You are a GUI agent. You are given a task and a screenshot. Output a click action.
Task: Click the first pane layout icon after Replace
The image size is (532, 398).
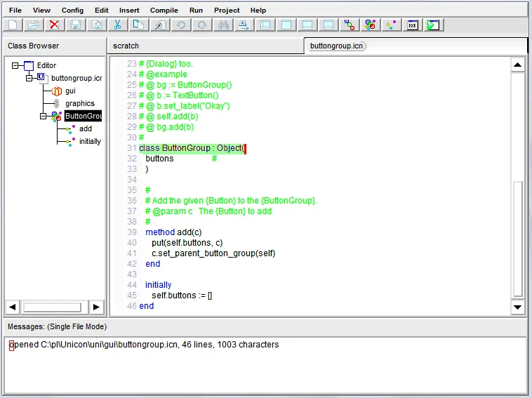265,25
